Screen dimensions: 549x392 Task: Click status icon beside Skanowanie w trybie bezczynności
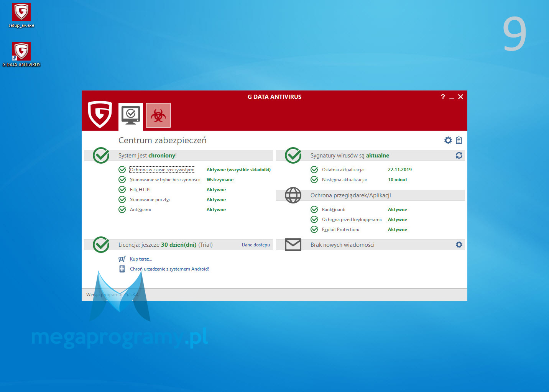coord(122,180)
